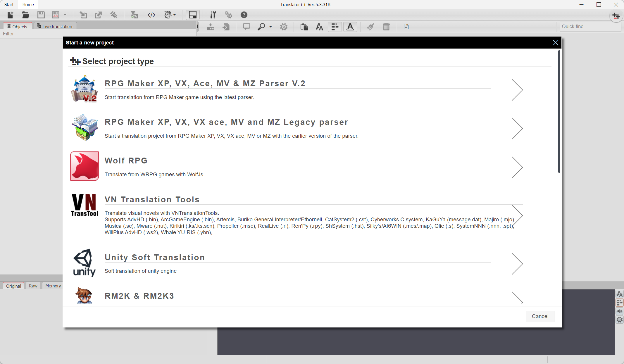This screenshot has width=624, height=364.
Task: Toggle the word wrap lines button
Action: 335,27
